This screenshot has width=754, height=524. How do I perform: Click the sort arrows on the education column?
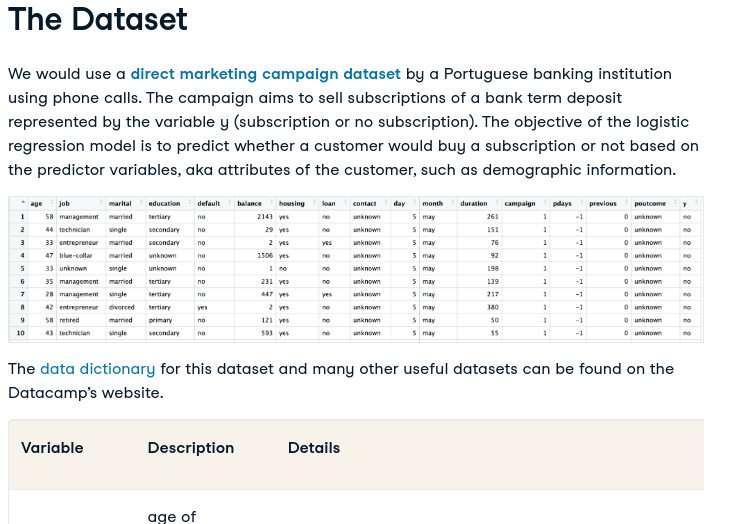190,202
